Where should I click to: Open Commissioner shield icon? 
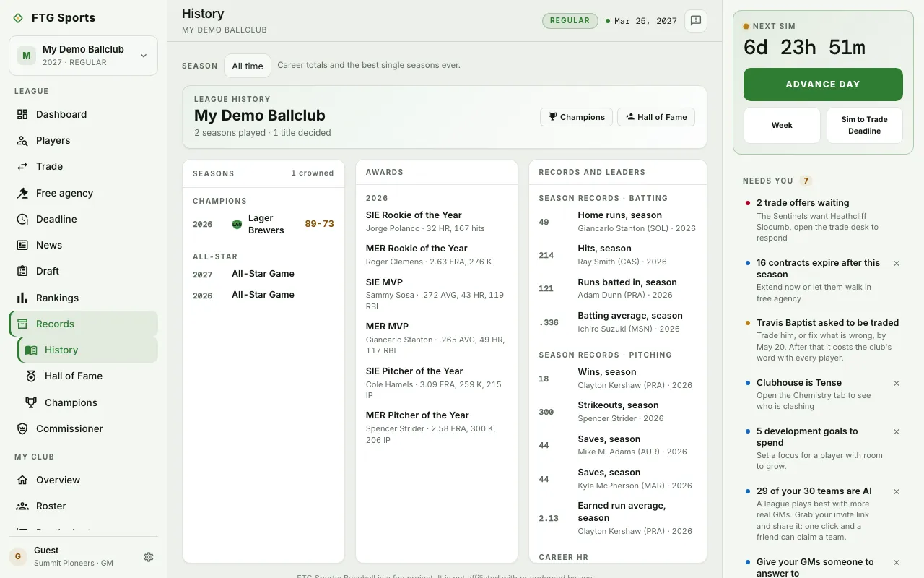tap(22, 428)
